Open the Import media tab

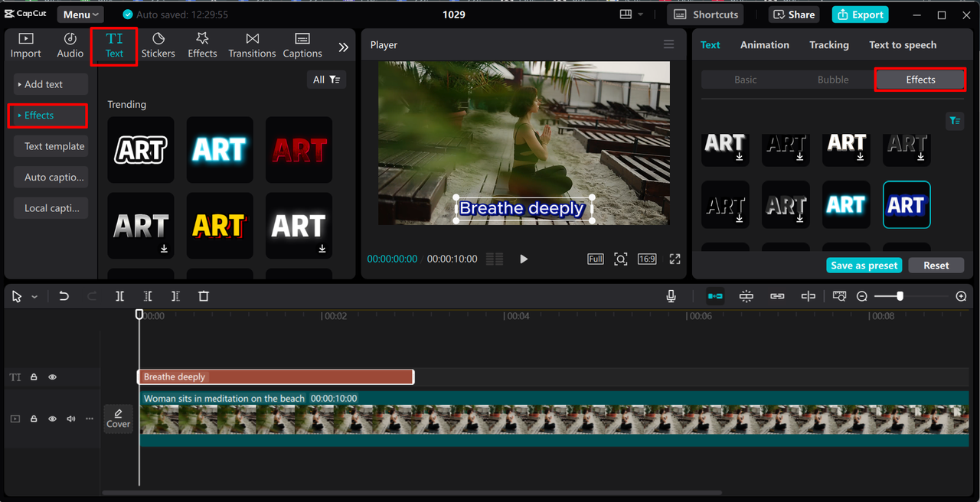coord(25,46)
